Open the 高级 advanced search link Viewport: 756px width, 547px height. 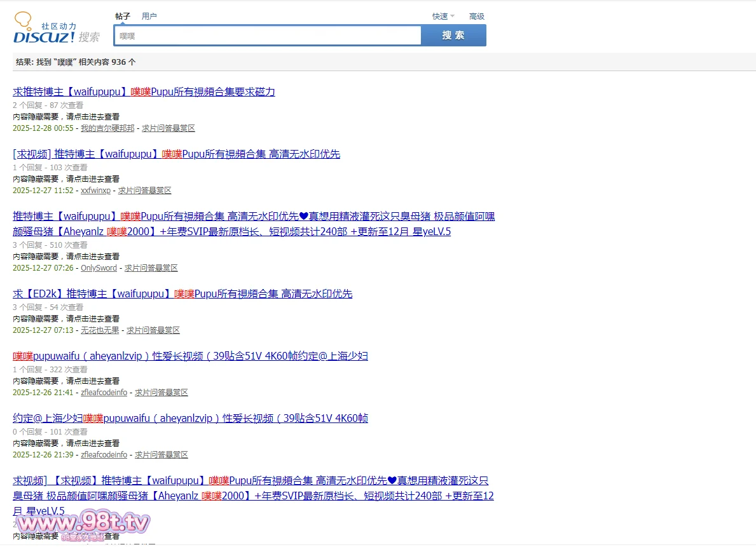click(x=476, y=17)
